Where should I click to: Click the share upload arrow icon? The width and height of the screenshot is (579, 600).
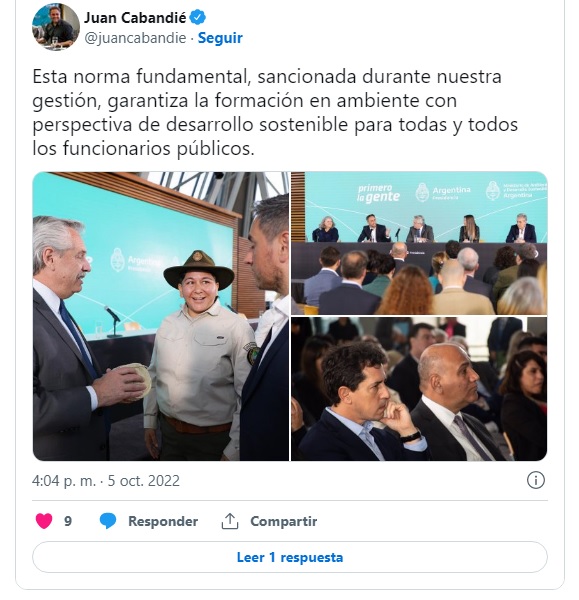230,521
